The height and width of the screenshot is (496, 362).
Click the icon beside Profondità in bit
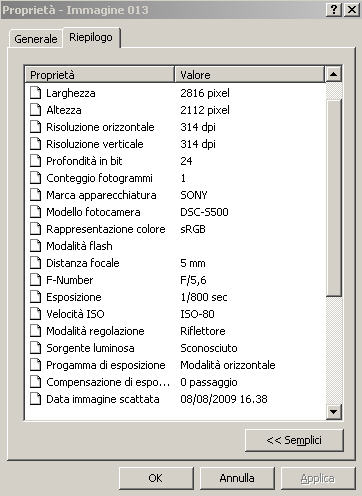[35, 161]
